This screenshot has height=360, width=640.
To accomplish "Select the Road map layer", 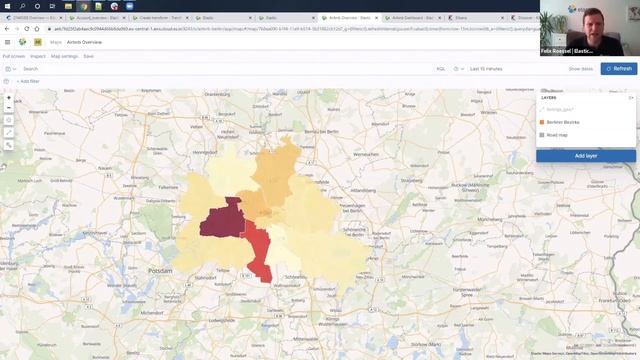I will tap(557, 135).
